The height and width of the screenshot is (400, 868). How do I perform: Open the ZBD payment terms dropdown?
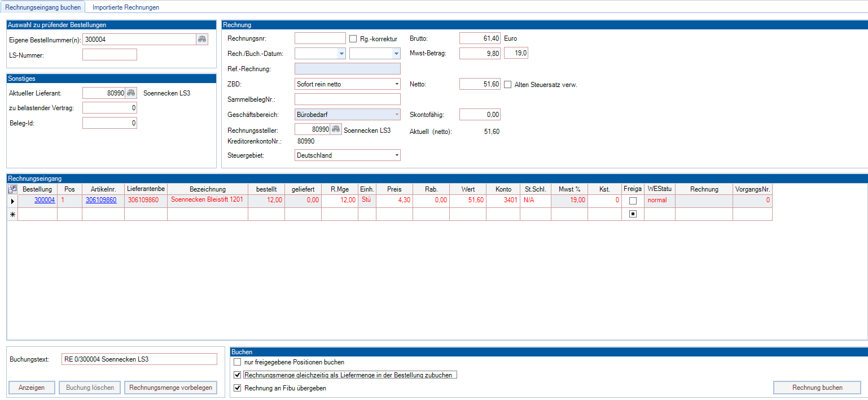397,84
